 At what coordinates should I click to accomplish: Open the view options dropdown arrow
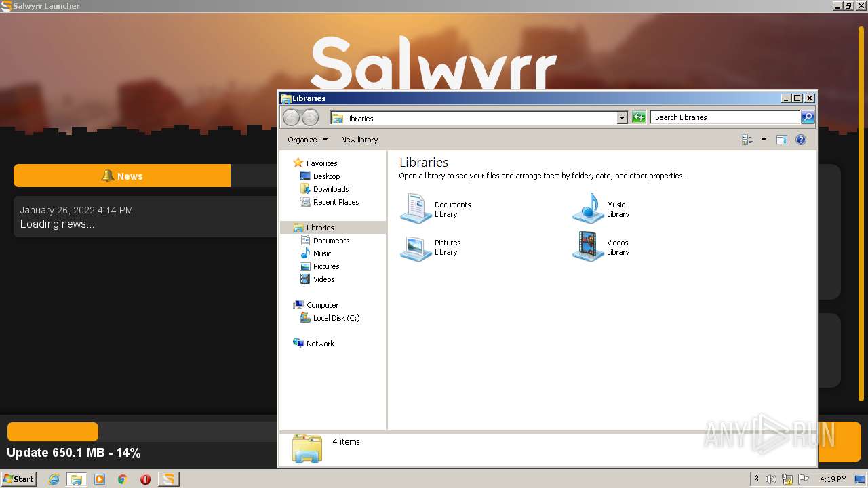click(764, 140)
